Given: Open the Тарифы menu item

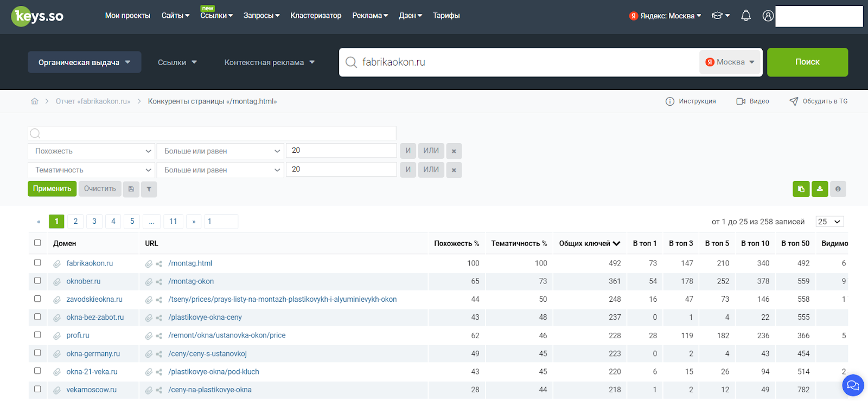Looking at the screenshot, I should tap(446, 16).
